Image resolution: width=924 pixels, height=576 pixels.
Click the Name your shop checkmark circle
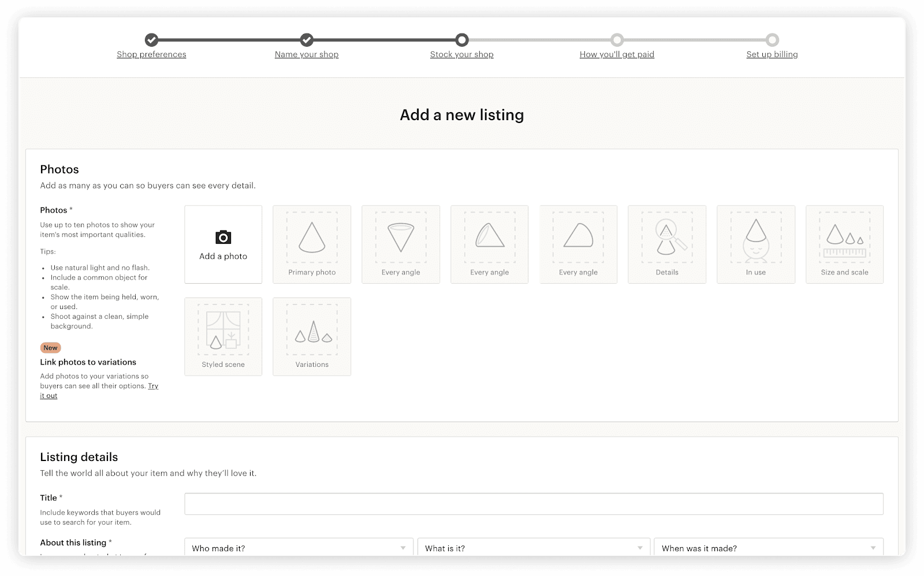(307, 40)
